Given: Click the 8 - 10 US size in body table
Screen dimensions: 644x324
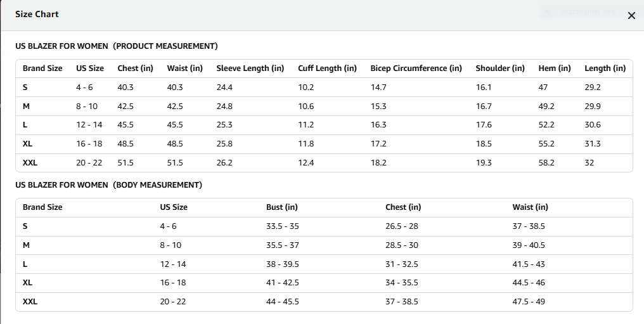Looking at the screenshot, I should [x=171, y=245].
